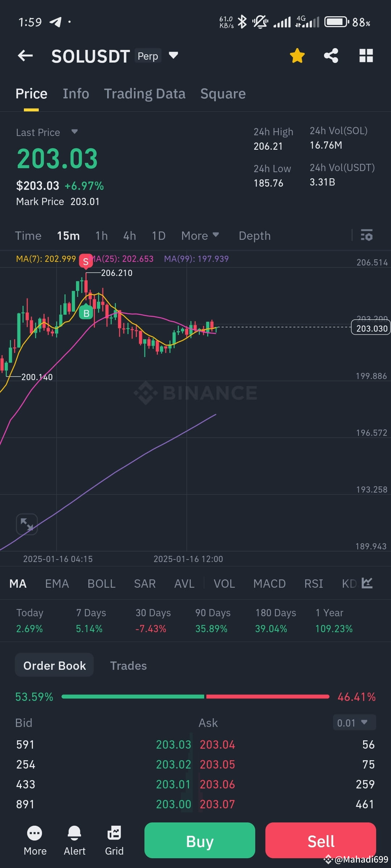
Task: Open the Grid trading icon
Action: point(114,841)
